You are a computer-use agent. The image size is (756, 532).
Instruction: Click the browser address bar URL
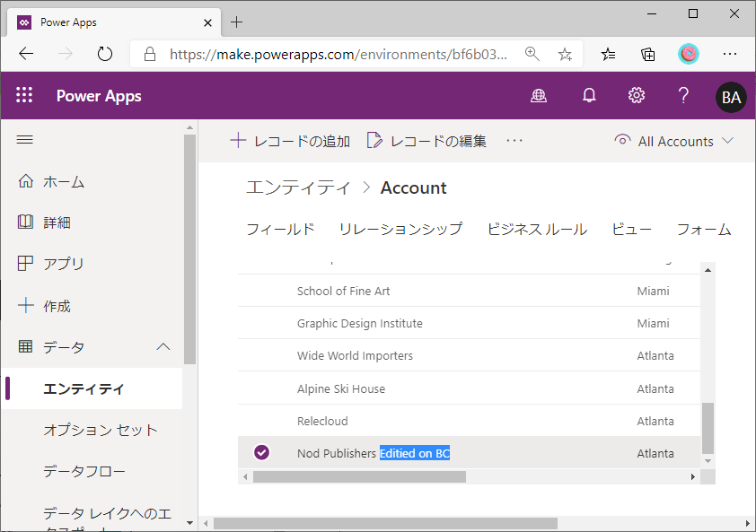(x=338, y=54)
